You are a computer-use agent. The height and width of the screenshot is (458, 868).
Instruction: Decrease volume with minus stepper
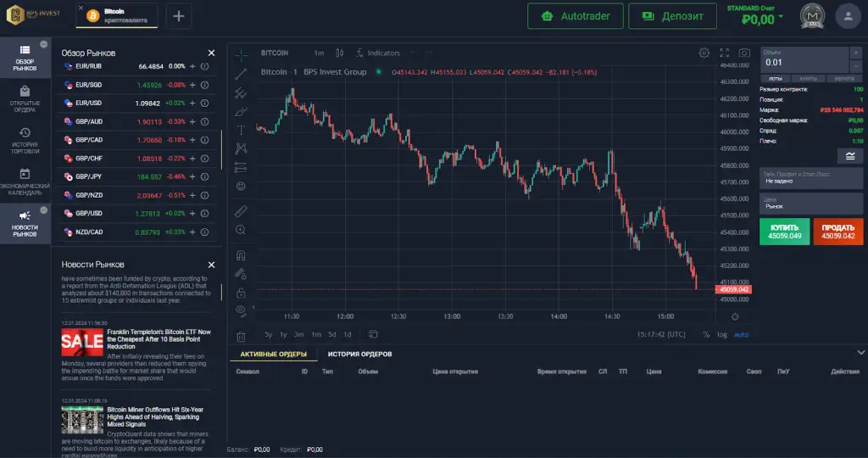pos(856,66)
